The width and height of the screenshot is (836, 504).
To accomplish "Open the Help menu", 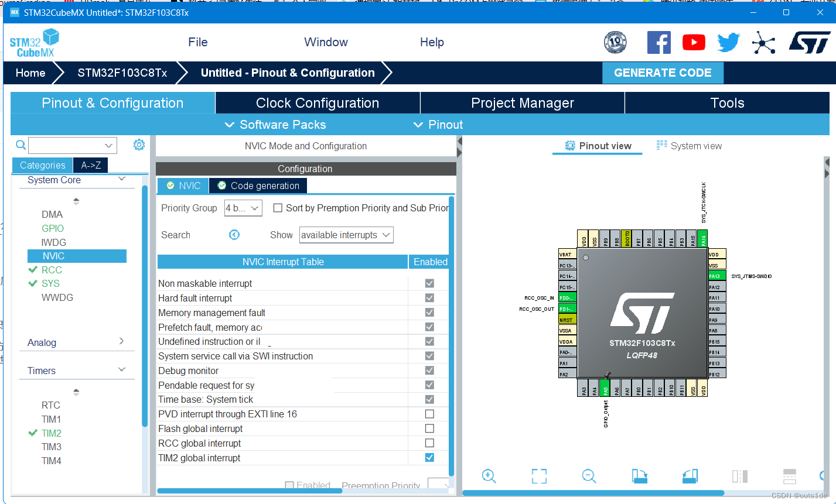I will click(432, 42).
